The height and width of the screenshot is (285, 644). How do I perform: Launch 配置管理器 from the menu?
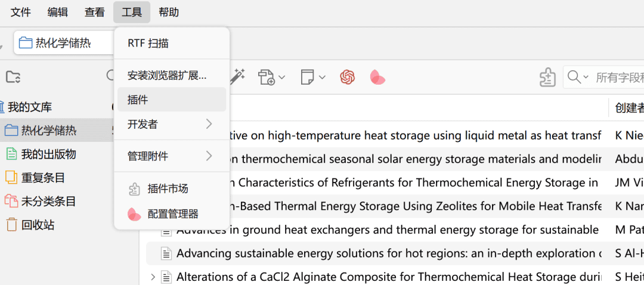click(172, 214)
